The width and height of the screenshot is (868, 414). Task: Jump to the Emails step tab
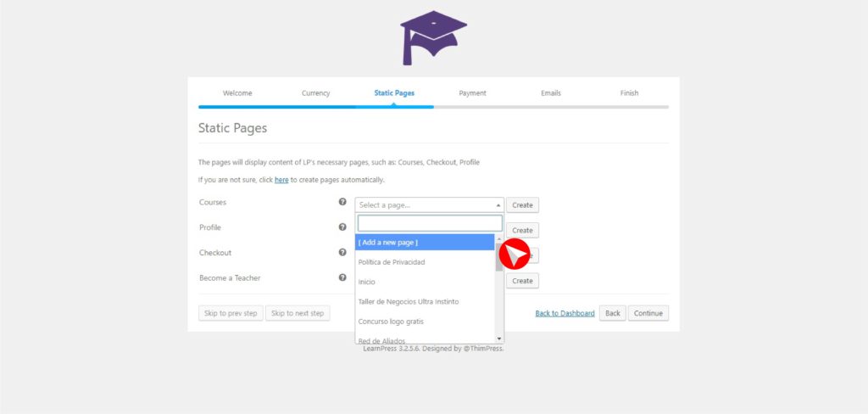[550, 93]
